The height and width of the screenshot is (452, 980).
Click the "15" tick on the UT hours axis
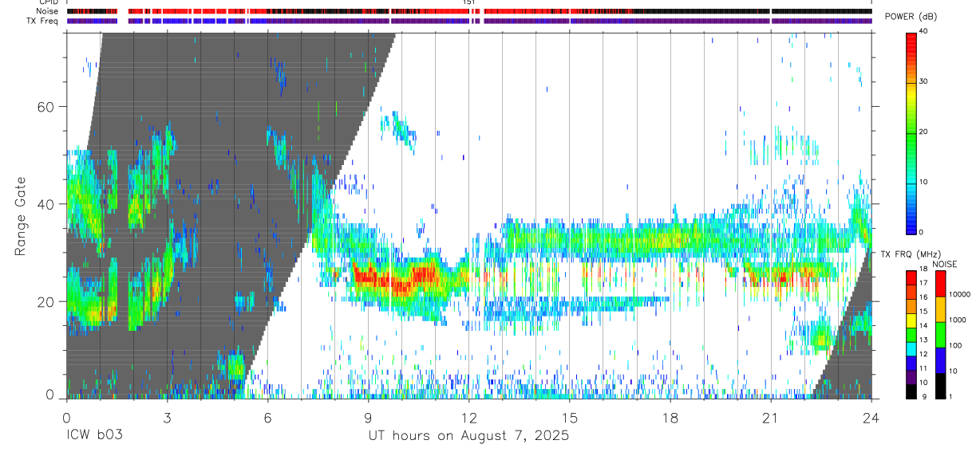coord(570,418)
